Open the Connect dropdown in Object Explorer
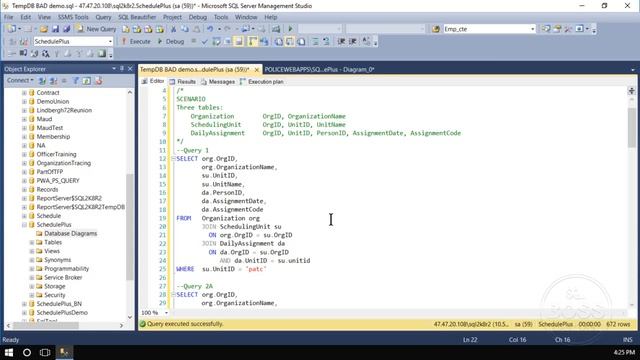 point(20,80)
